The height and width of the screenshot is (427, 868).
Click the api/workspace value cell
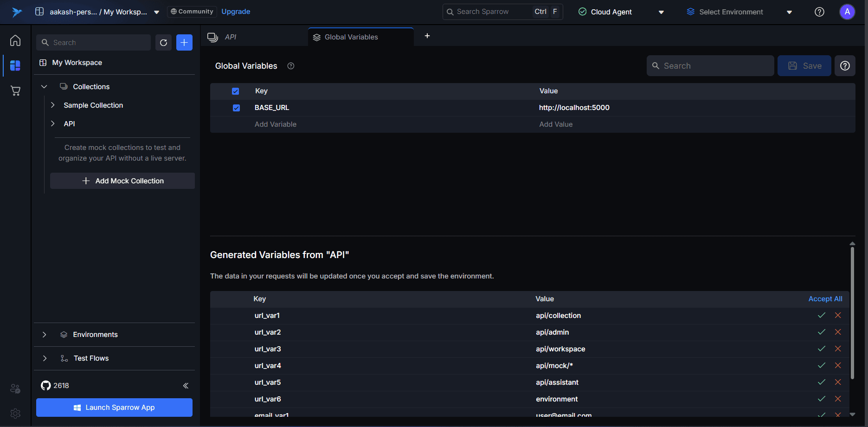(560, 349)
